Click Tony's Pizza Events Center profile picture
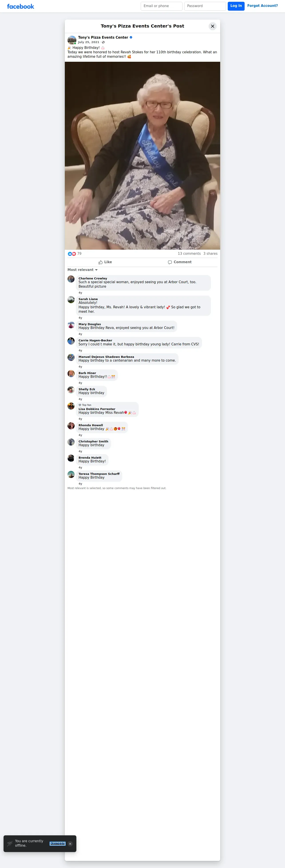Screen dimensions: 285x868 pos(72,40)
